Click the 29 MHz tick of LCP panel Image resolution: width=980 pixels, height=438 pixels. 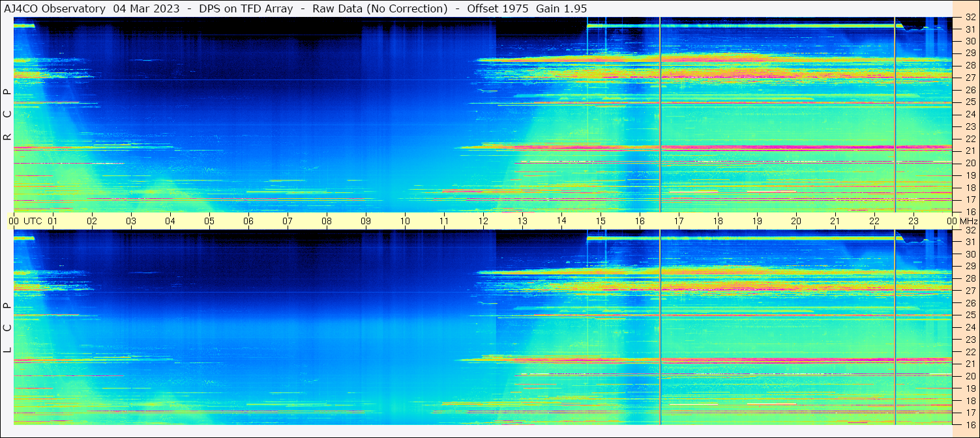[970, 266]
